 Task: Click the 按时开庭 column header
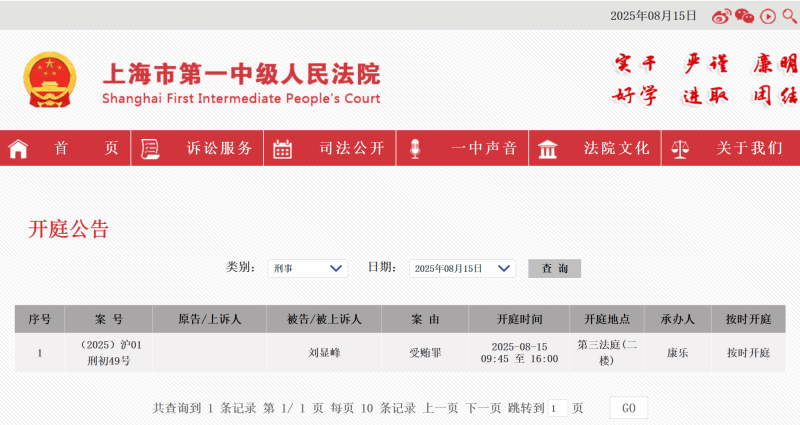[748, 319]
